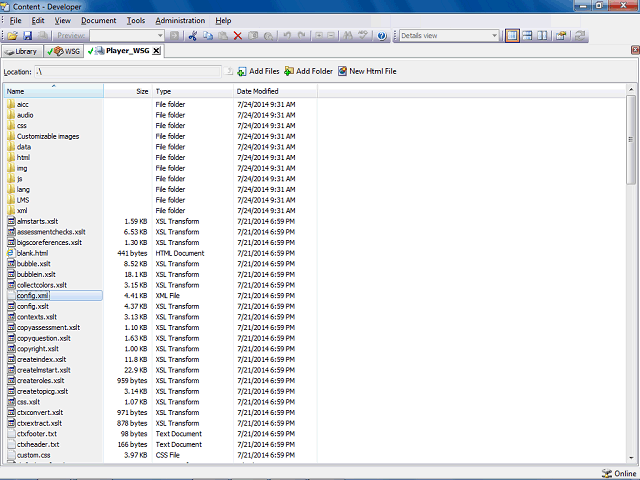Image resolution: width=640 pixels, height=480 pixels.
Task: Click the Save floppy disk icon
Action: click(x=27, y=36)
